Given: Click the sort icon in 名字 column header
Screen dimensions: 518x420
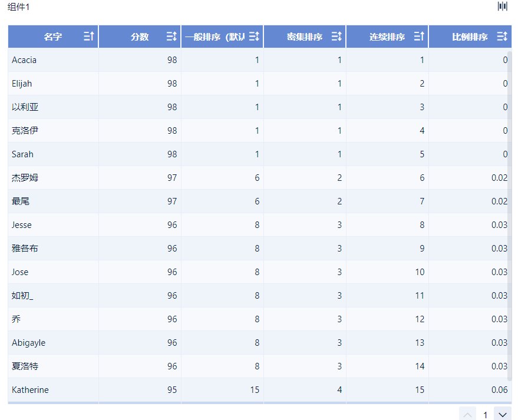Looking at the screenshot, I should [89, 37].
